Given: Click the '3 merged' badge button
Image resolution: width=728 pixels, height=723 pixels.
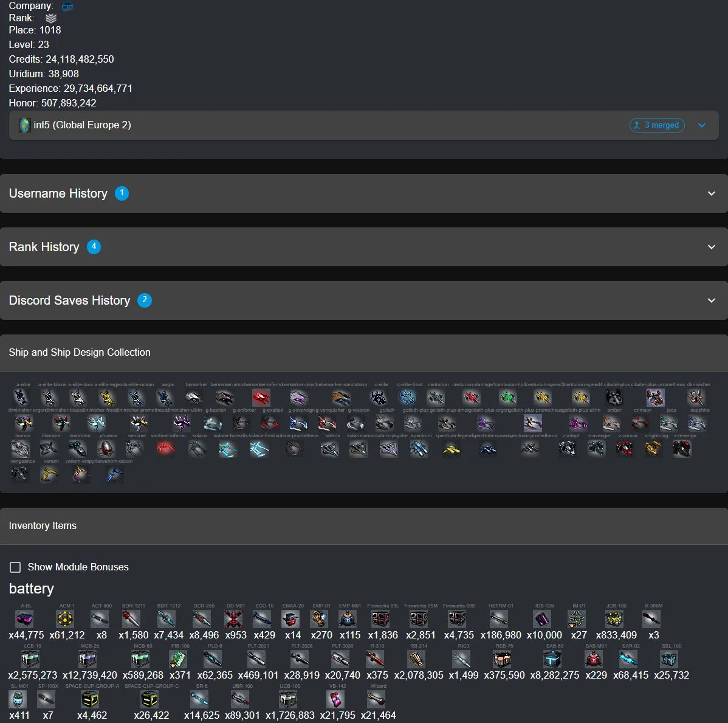Looking at the screenshot, I should 657,125.
